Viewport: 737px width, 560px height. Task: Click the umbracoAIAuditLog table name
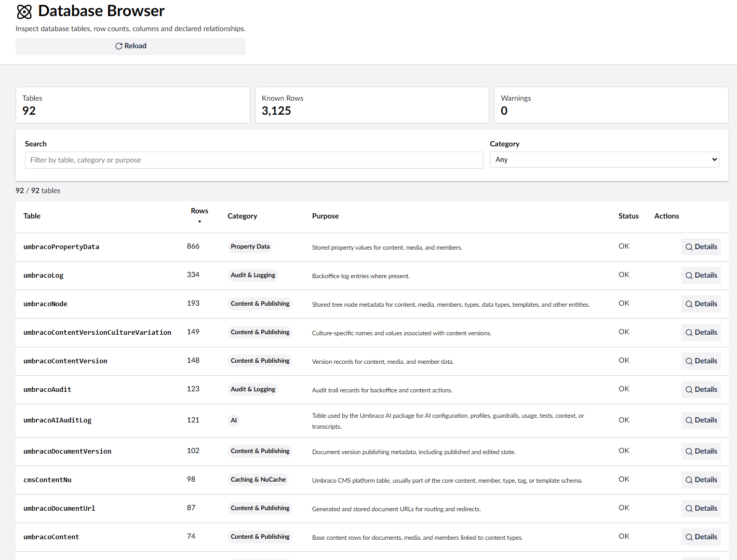[x=57, y=420]
